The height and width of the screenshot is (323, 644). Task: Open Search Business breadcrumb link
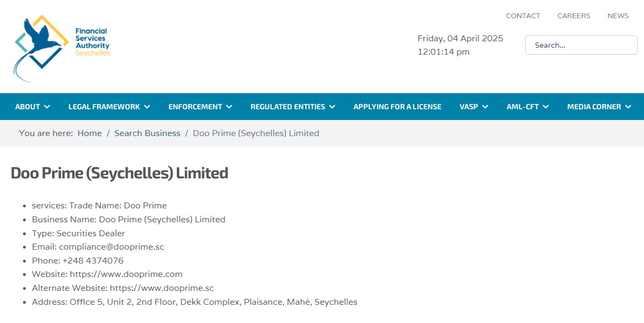[147, 133]
